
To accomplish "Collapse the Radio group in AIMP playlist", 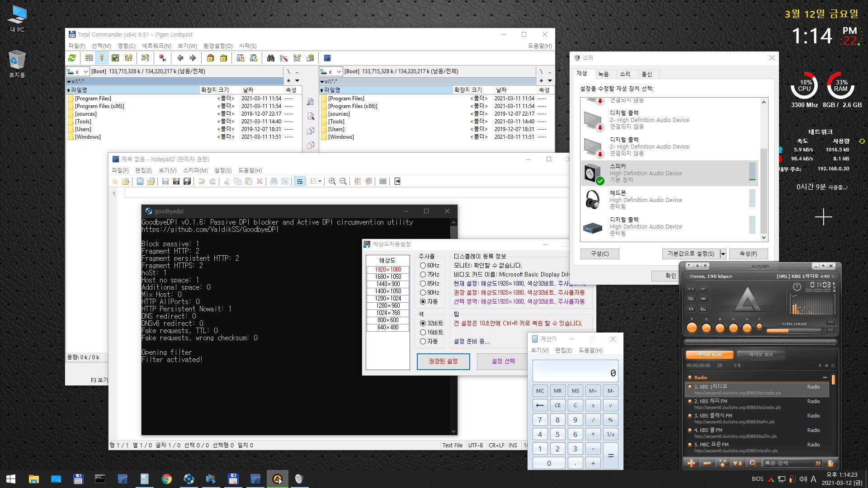I will (x=825, y=378).
